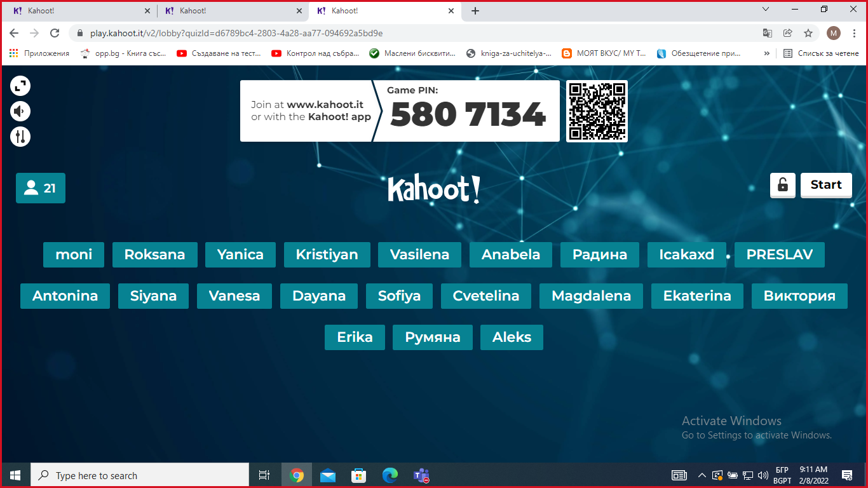
Task: Open a new browser tab
Action: pos(475,11)
